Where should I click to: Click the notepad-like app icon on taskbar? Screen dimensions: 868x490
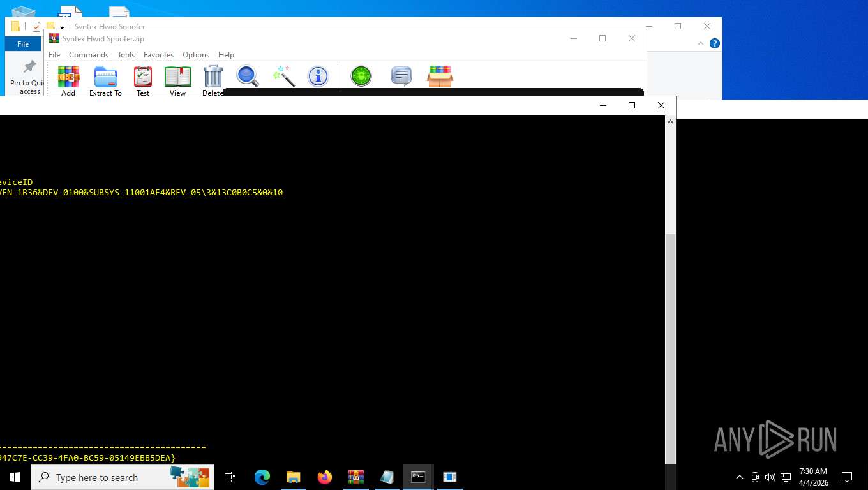pyautogui.click(x=387, y=477)
